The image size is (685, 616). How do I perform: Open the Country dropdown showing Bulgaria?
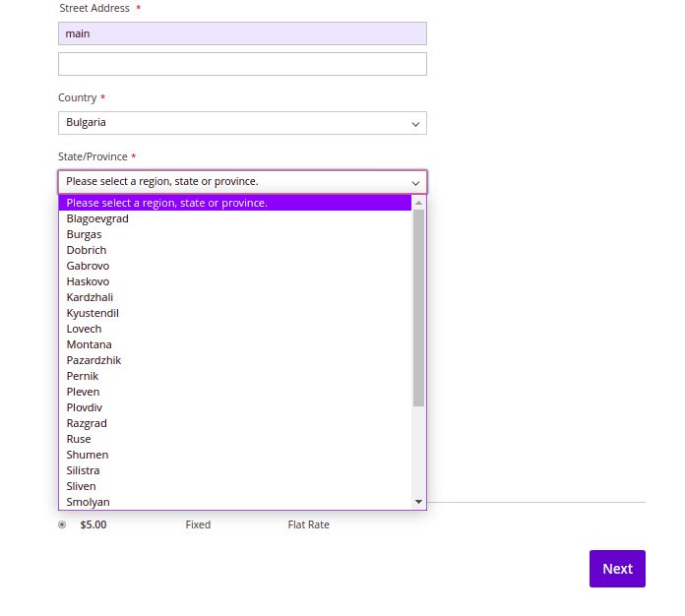coord(242,123)
